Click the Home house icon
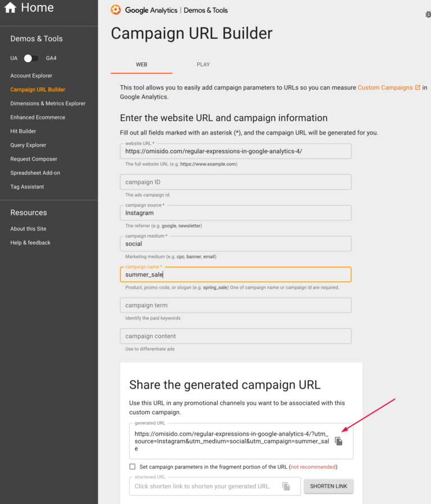The height and width of the screenshot is (504, 431). pyautogui.click(x=10, y=7)
